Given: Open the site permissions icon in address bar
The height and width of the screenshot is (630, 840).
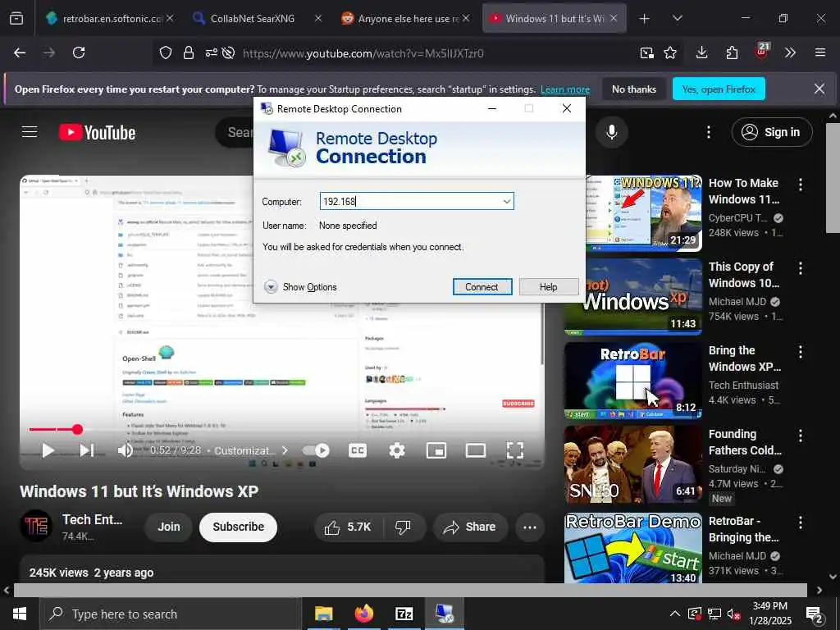Looking at the screenshot, I should point(211,52).
